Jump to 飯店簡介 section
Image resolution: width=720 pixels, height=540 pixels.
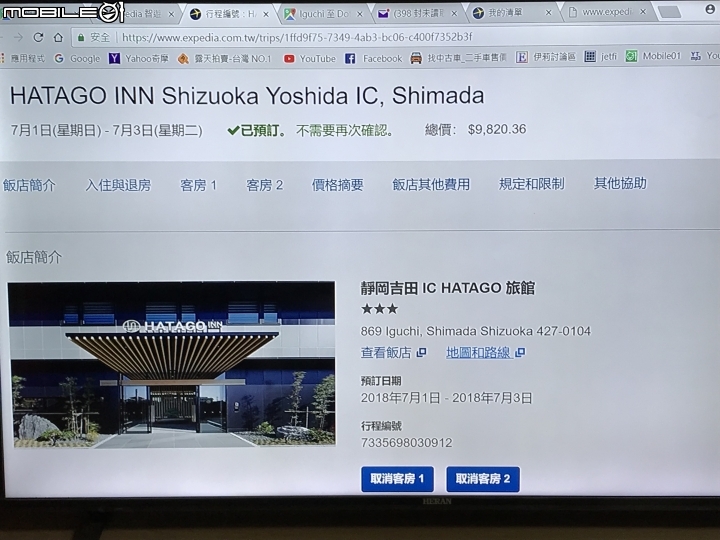point(29,186)
